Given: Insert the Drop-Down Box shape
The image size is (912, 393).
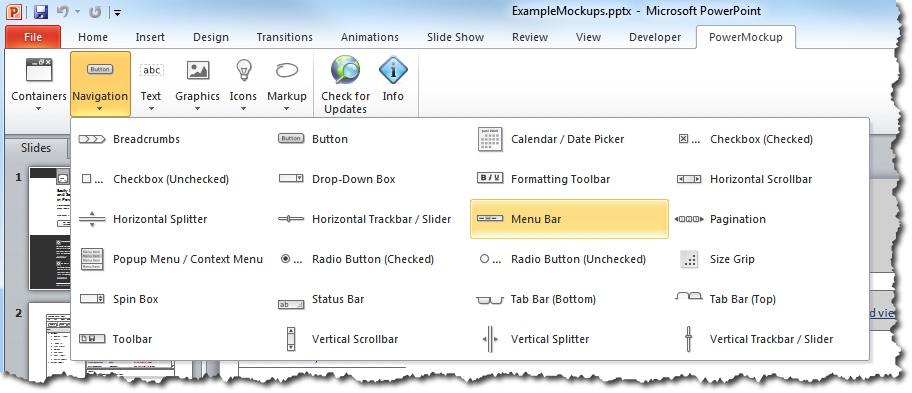Looking at the screenshot, I should (370, 179).
